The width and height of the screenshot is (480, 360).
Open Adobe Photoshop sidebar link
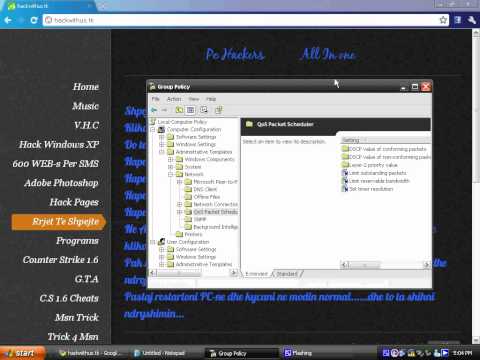(61, 183)
